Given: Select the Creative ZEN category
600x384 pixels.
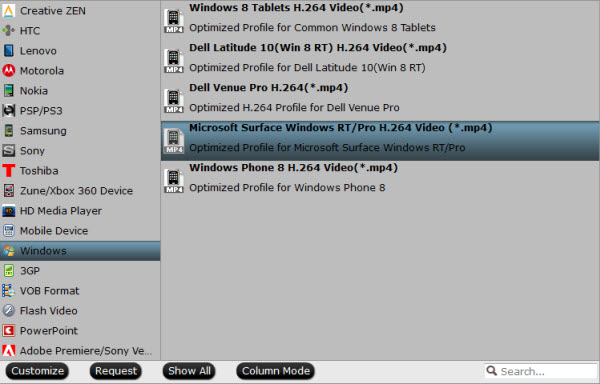Looking at the screenshot, I should click(x=80, y=11).
